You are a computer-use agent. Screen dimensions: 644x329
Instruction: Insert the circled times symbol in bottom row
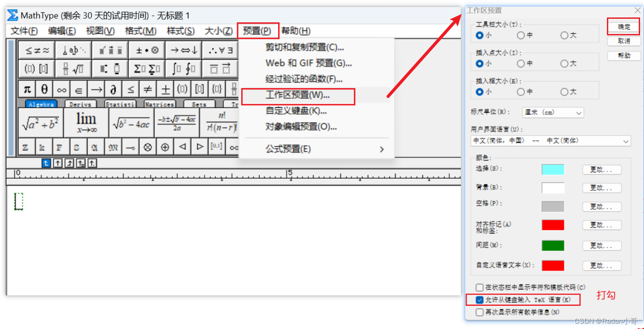[x=147, y=147]
